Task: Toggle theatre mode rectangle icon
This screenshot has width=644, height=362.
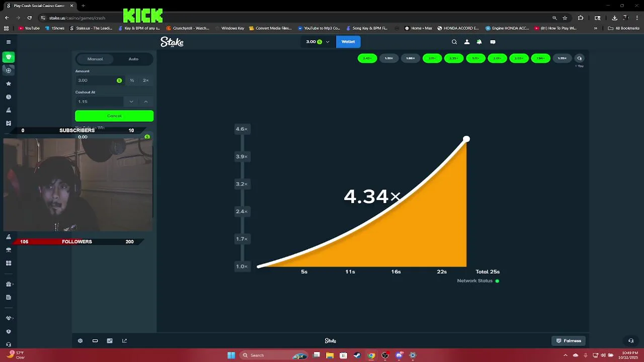Action: point(95,341)
